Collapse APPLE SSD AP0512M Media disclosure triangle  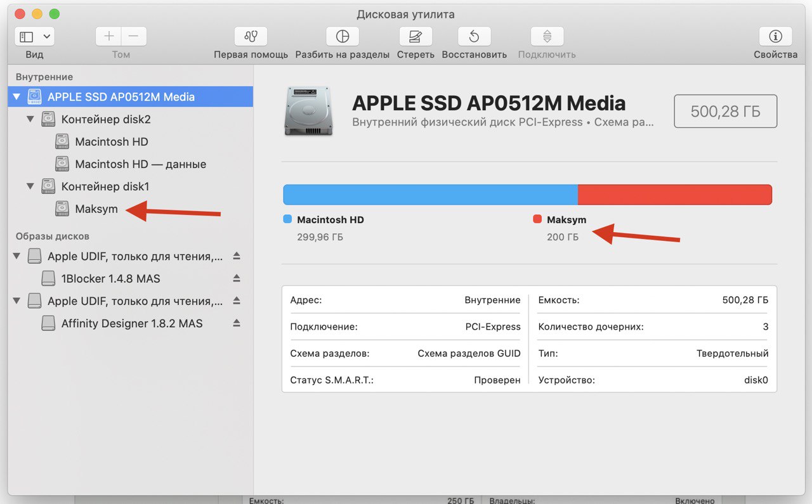click(x=16, y=97)
